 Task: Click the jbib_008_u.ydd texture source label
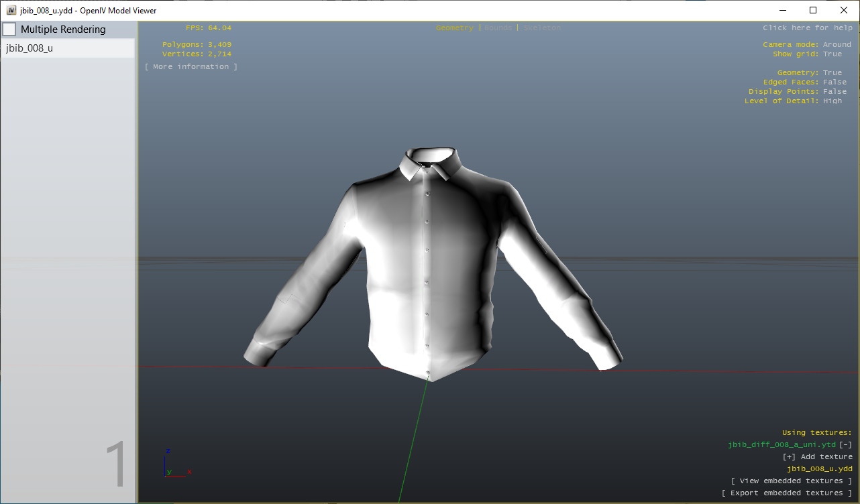pos(819,468)
